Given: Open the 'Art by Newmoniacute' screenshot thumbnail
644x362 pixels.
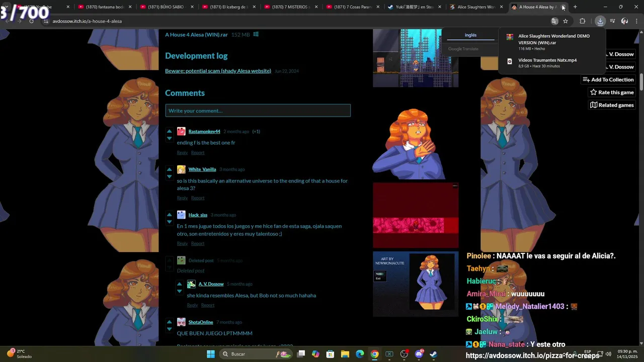Looking at the screenshot, I should click(x=416, y=284).
